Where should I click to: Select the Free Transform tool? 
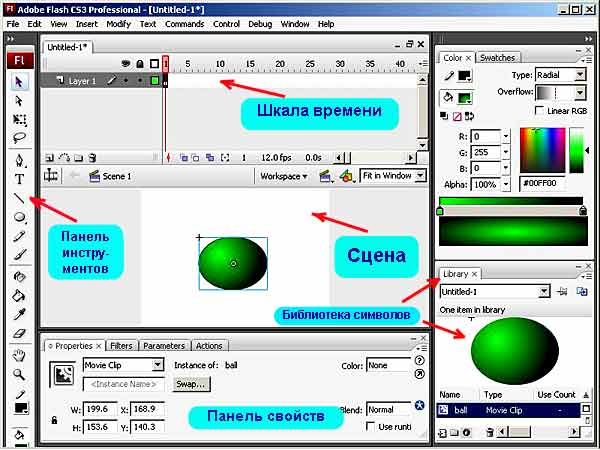(x=19, y=119)
